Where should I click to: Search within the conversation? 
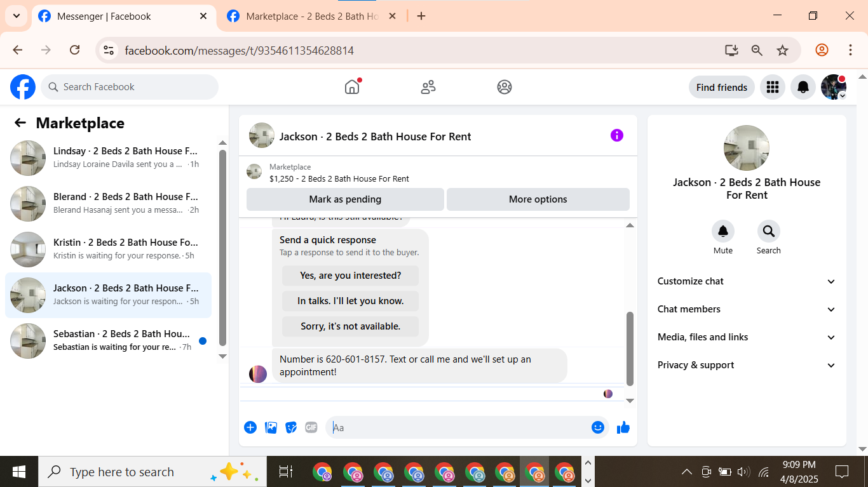coord(769,231)
